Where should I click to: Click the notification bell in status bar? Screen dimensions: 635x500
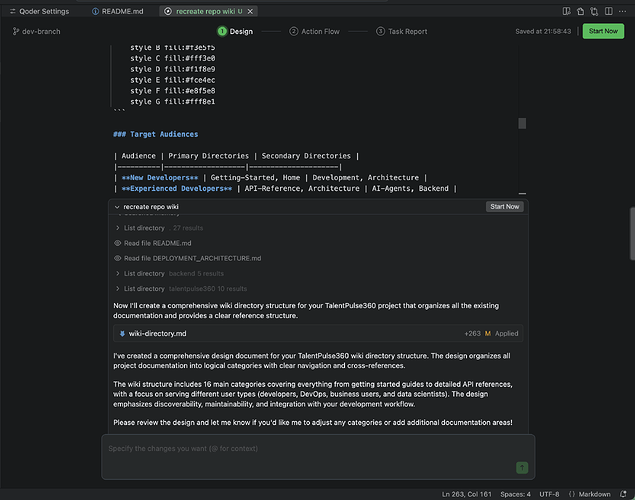623,494
